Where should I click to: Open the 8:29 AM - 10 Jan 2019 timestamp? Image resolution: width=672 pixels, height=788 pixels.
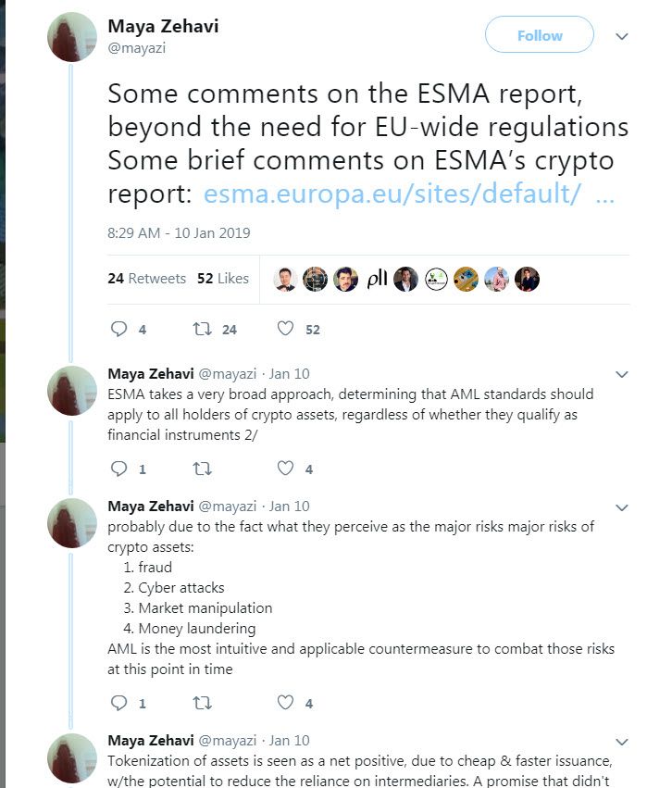point(179,233)
